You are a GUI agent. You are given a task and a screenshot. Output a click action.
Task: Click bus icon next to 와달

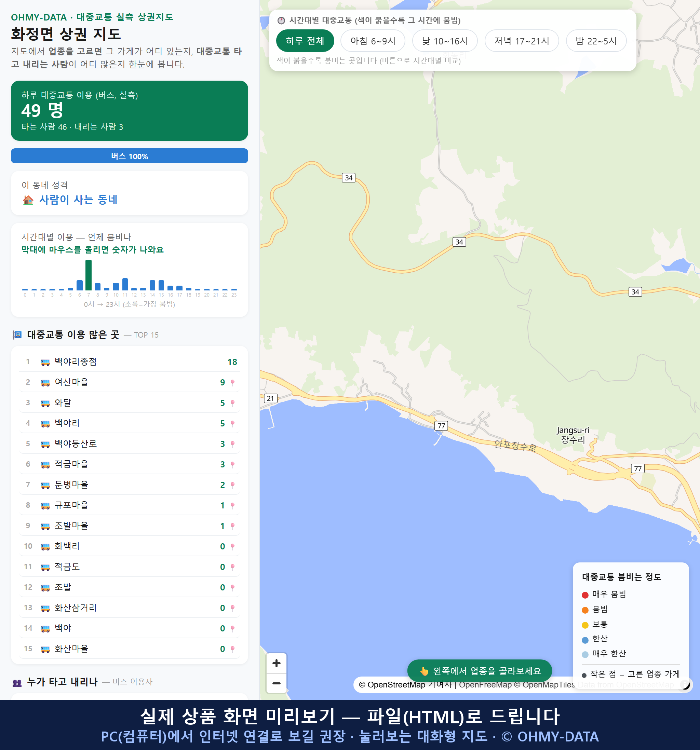coord(45,403)
